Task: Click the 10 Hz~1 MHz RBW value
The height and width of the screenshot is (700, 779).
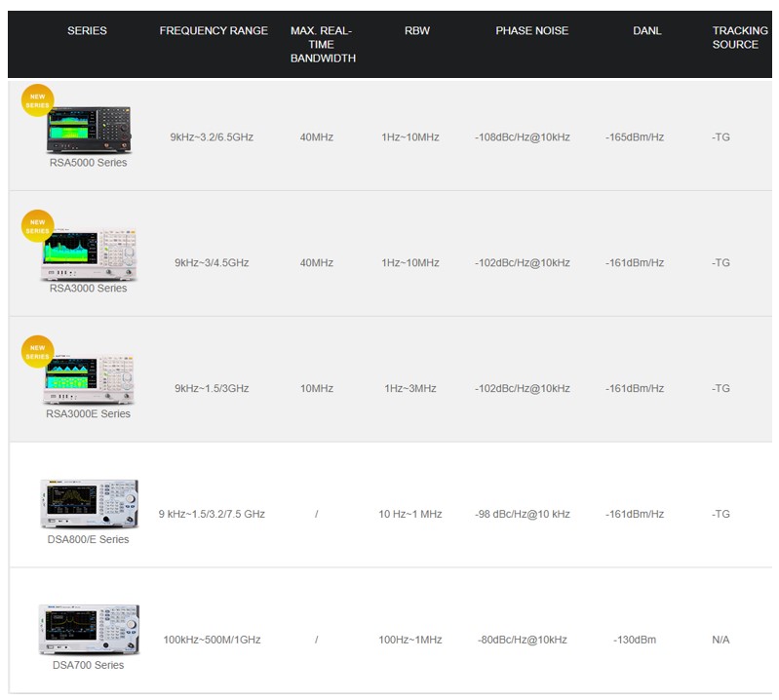Action: coord(410,514)
